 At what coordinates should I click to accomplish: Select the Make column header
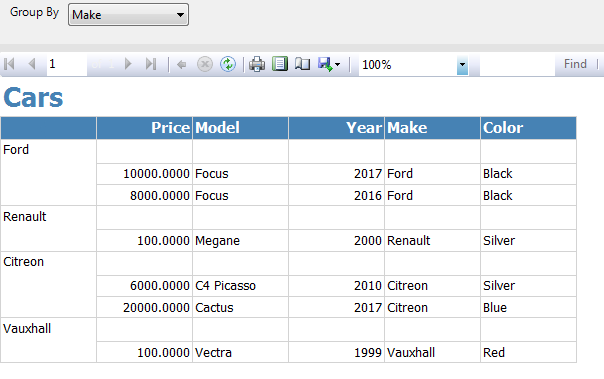tap(432, 128)
